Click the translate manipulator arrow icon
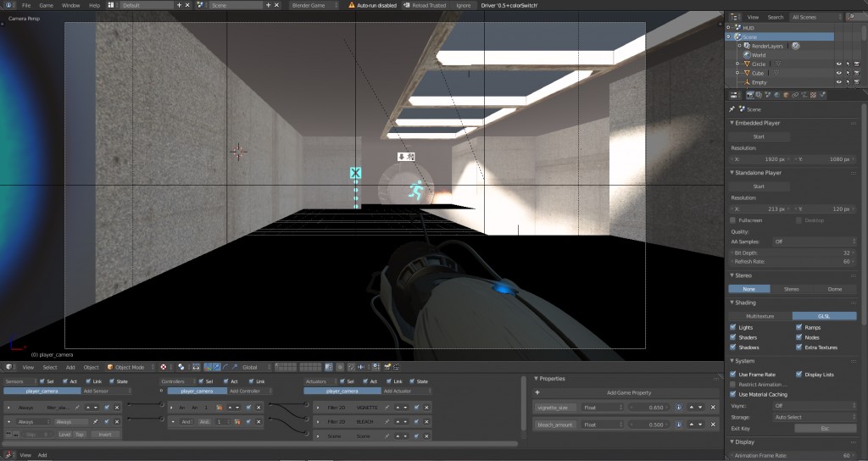The height and width of the screenshot is (461, 868). tap(216, 367)
